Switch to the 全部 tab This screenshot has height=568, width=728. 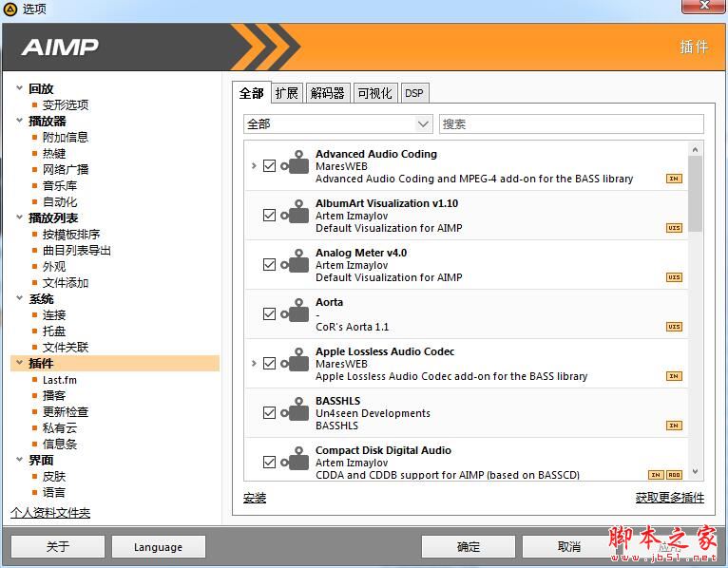coord(251,93)
